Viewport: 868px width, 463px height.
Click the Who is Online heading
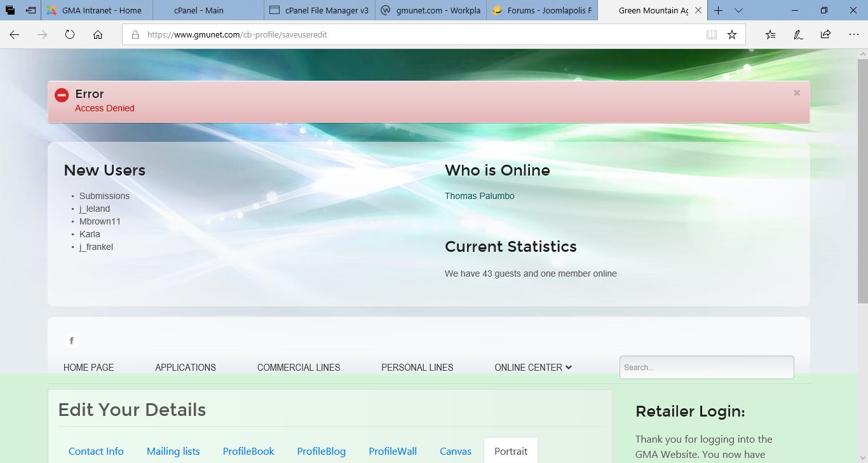pos(498,170)
